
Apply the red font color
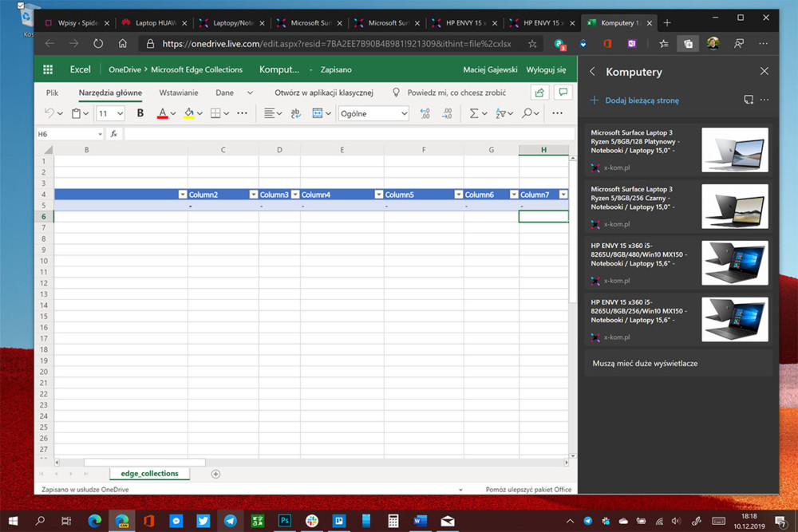click(162, 113)
